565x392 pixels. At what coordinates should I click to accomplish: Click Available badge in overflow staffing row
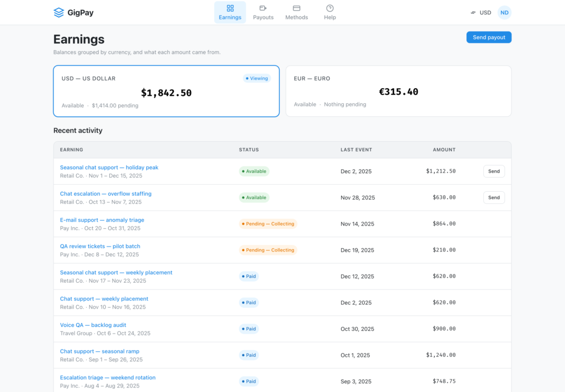coord(254,197)
